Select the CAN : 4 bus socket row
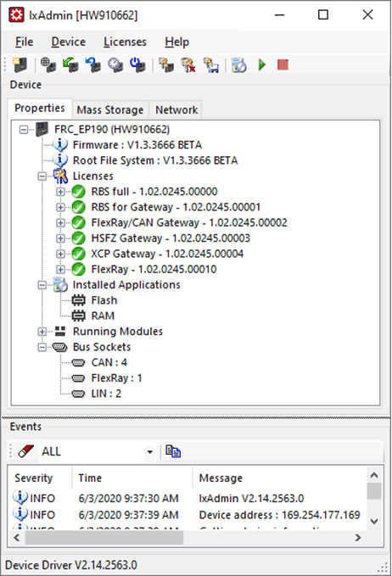 [109, 362]
